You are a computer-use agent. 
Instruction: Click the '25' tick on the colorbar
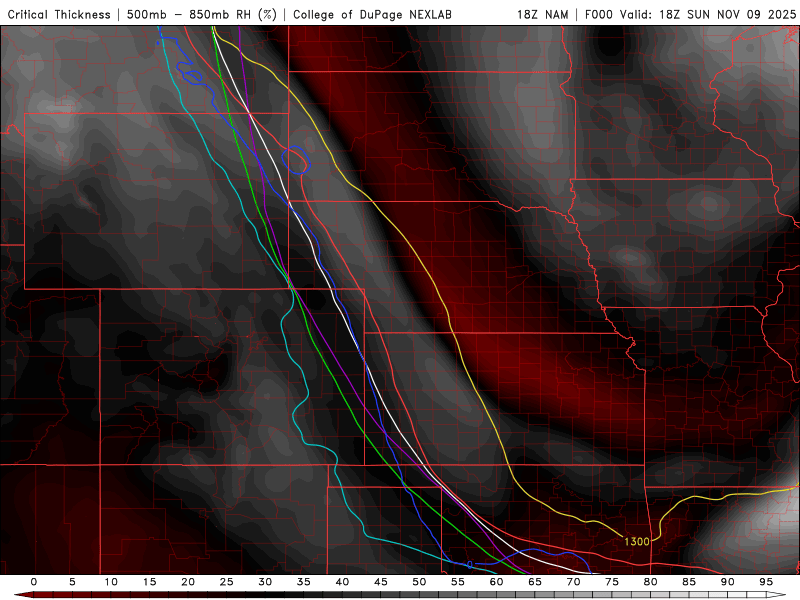pos(226,582)
